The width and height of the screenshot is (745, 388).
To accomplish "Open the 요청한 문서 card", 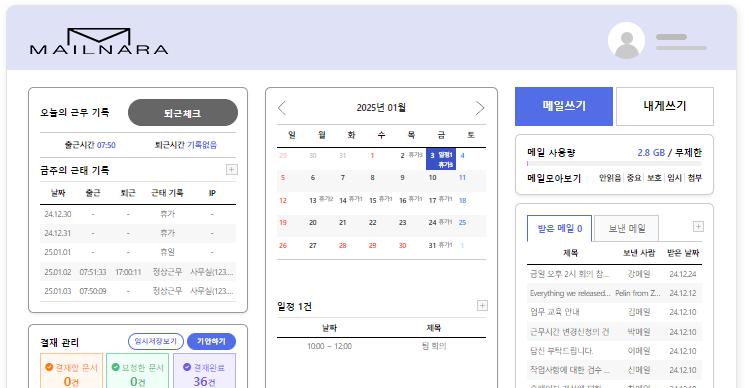I will coord(138,371).
